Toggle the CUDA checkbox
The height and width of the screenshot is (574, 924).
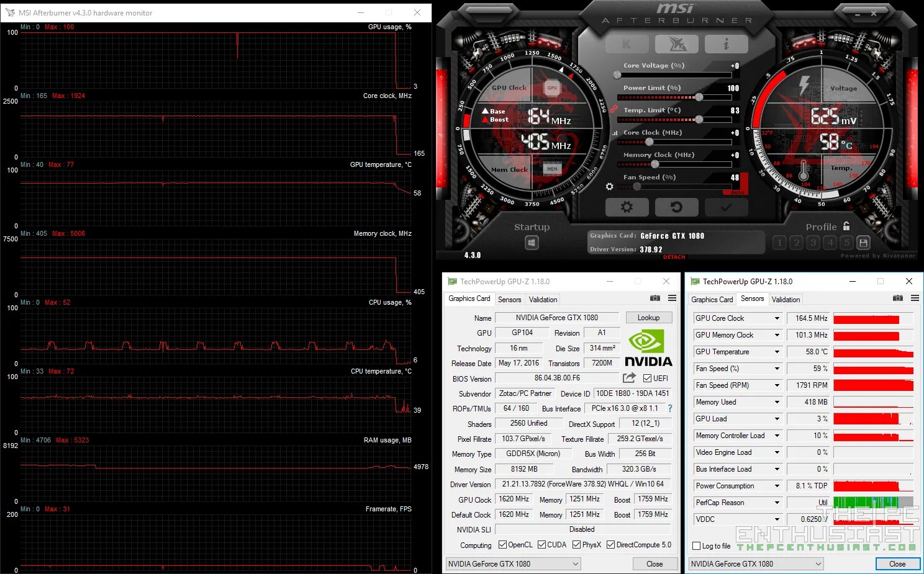tap(541, 545)
